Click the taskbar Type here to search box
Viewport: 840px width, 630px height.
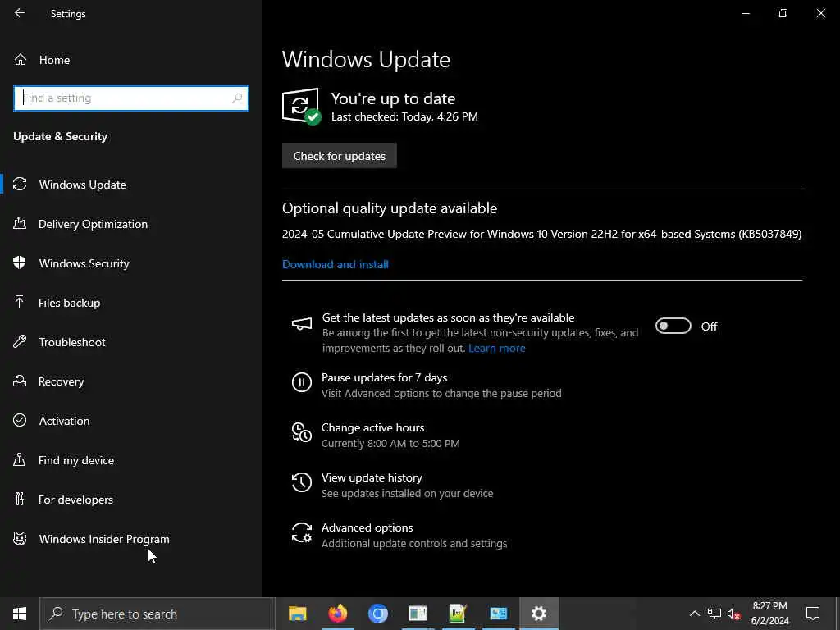[157, 614]
